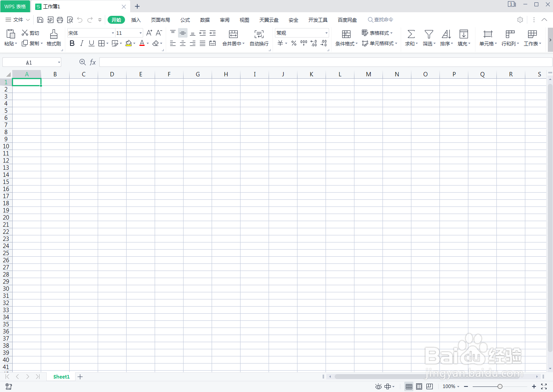Switch to Page Layout view in status bar
553x392 pixels.
419,386
